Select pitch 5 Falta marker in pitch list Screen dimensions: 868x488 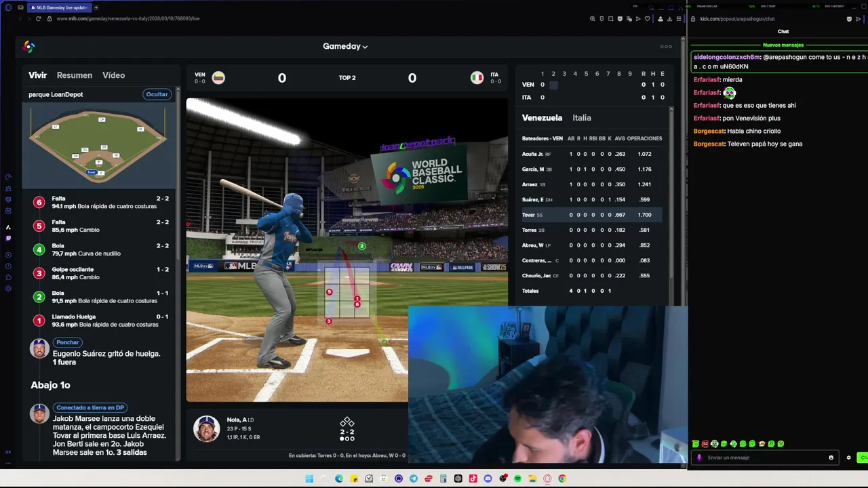click(x=39, y=226)
